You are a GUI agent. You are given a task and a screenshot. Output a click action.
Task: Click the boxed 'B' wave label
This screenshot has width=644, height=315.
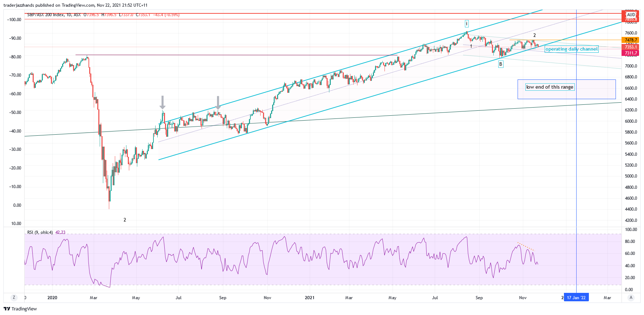point(501,64)
